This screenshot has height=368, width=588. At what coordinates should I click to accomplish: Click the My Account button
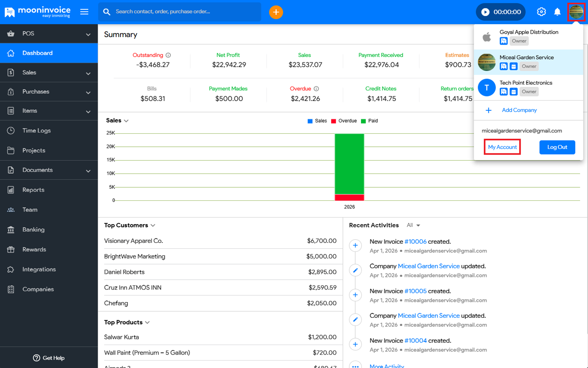pos(502,147)
